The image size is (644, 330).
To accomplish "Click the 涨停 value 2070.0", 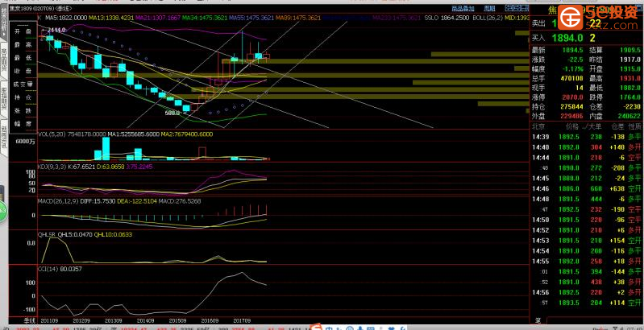I will pyautogui.click(x=572, y=97).
